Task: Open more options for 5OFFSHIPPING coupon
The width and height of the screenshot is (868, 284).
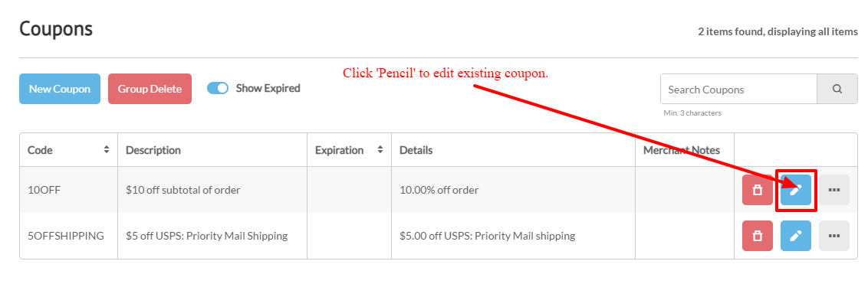Action: (x=833, y=236)
